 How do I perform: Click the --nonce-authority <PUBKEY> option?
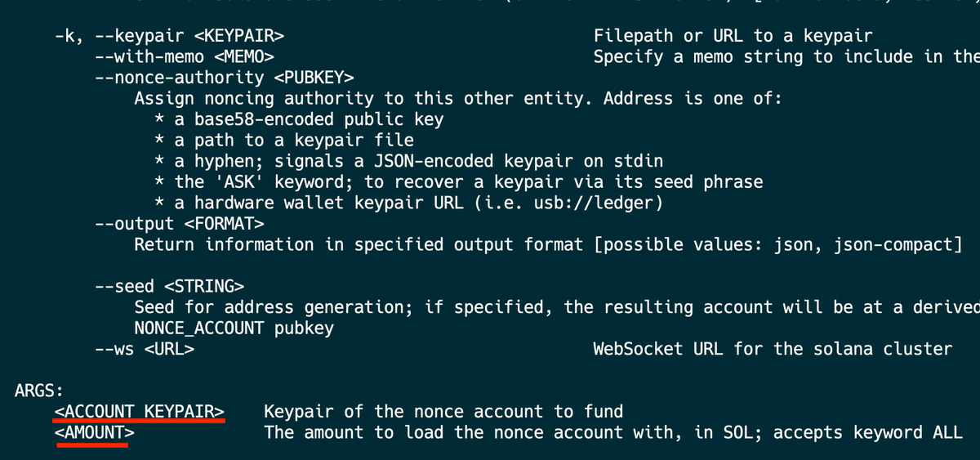point(224,78)
